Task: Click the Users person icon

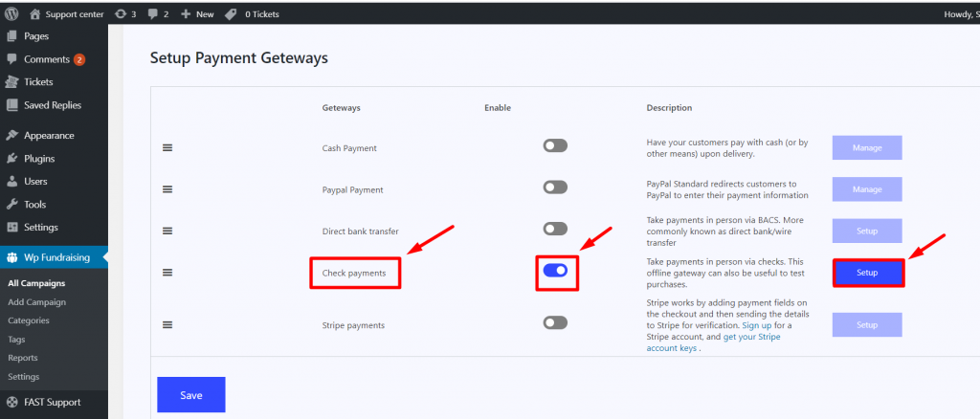Action: 11,181
